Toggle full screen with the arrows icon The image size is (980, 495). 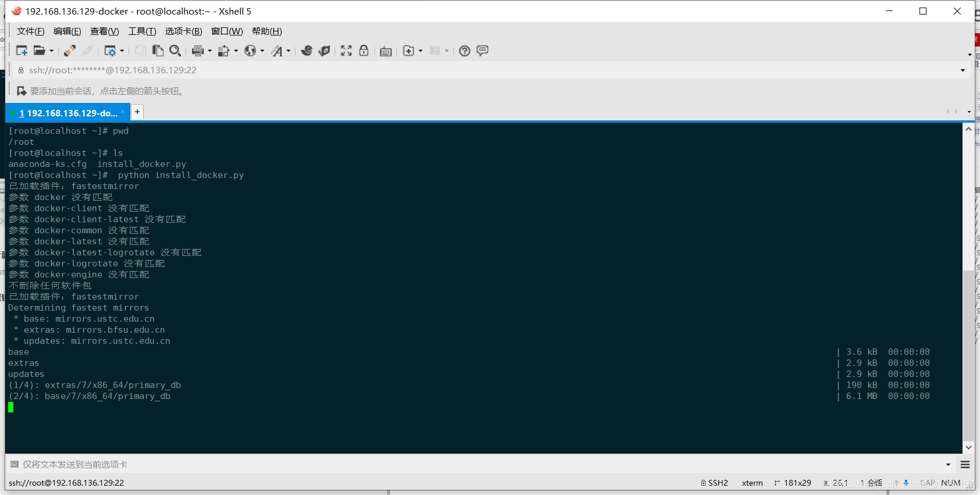tap(346, 51)
